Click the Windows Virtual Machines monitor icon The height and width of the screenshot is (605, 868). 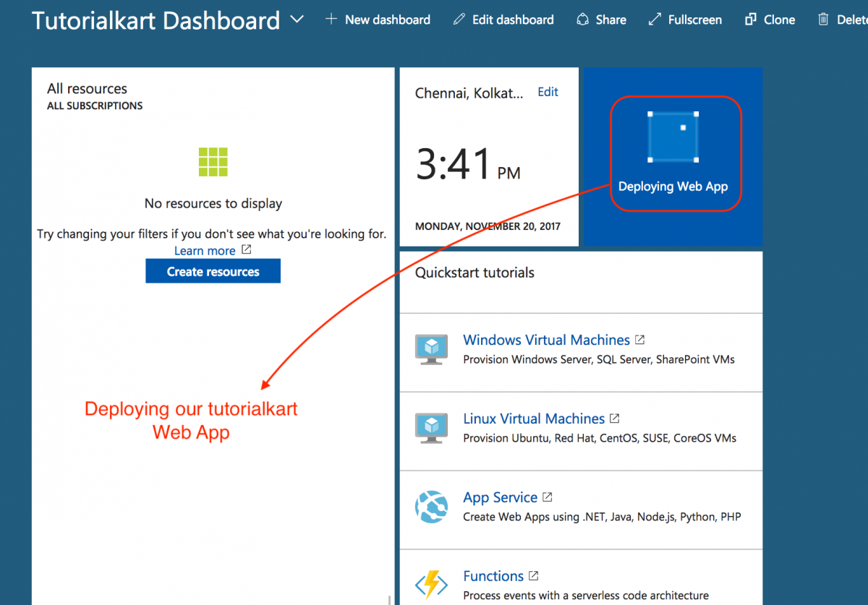(431, 348)
